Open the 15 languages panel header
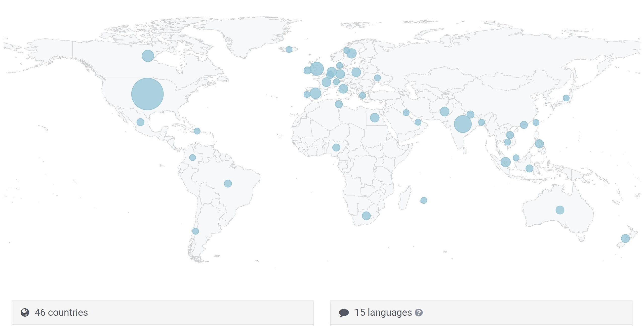 click(383, 312)
